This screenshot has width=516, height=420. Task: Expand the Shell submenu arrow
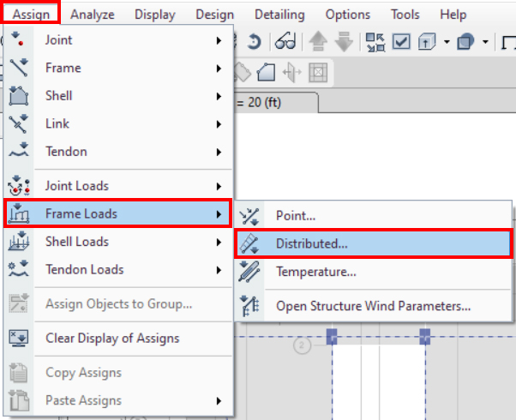pos(220,96)
